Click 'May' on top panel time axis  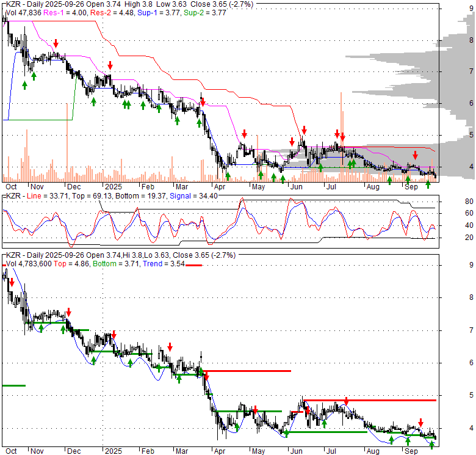tap(258, 187)
